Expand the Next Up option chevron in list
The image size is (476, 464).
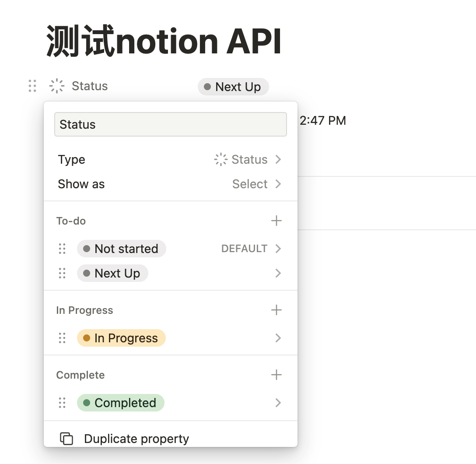[x=278, y=273]
